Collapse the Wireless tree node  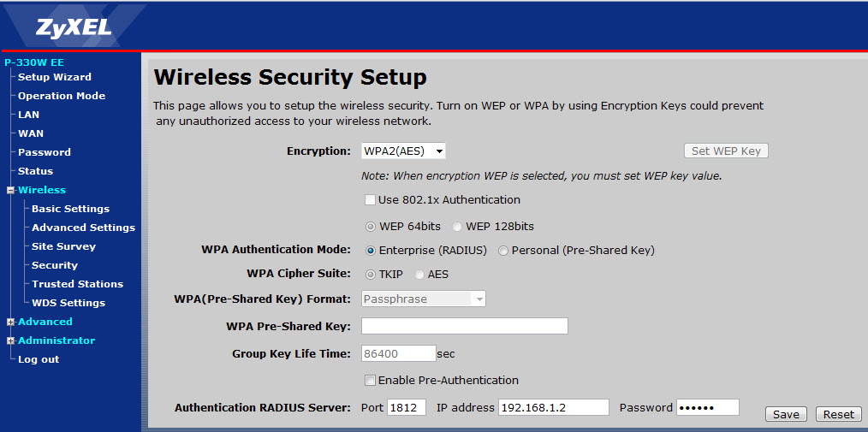click(10, 190)
